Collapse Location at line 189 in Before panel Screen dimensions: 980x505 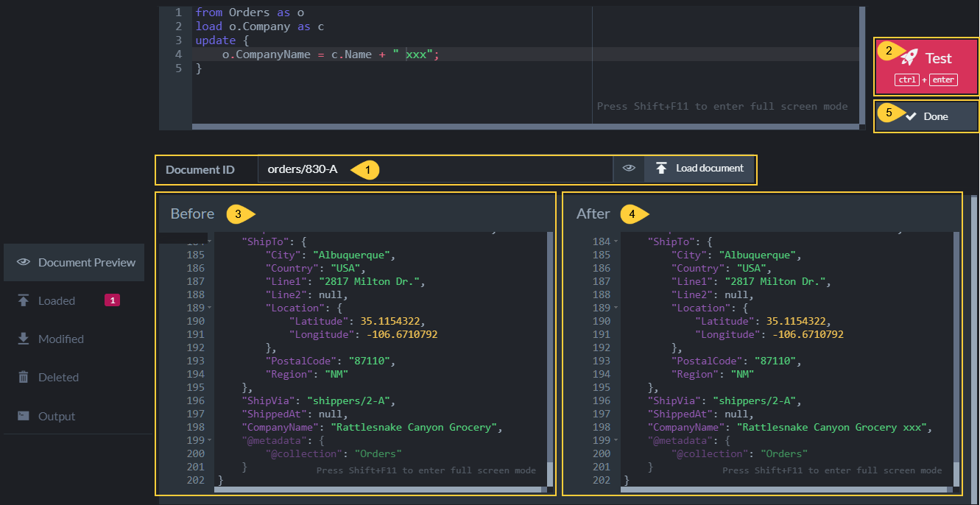(x=210, y=308)
